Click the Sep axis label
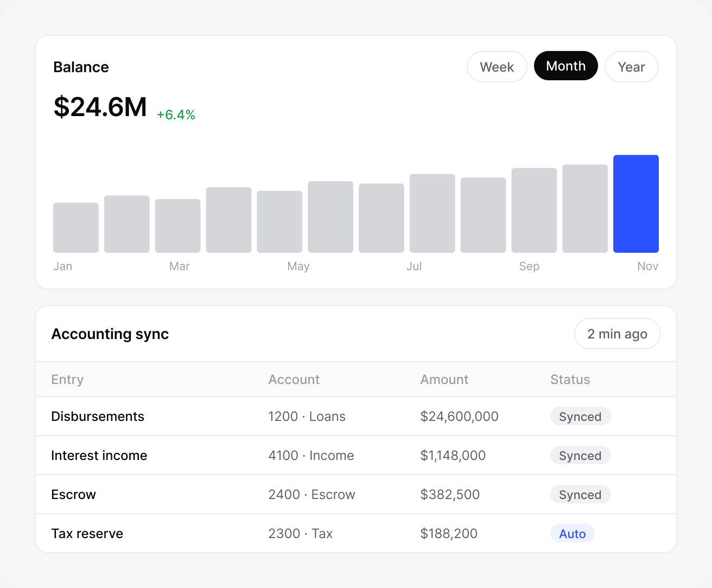 [529, 266]
